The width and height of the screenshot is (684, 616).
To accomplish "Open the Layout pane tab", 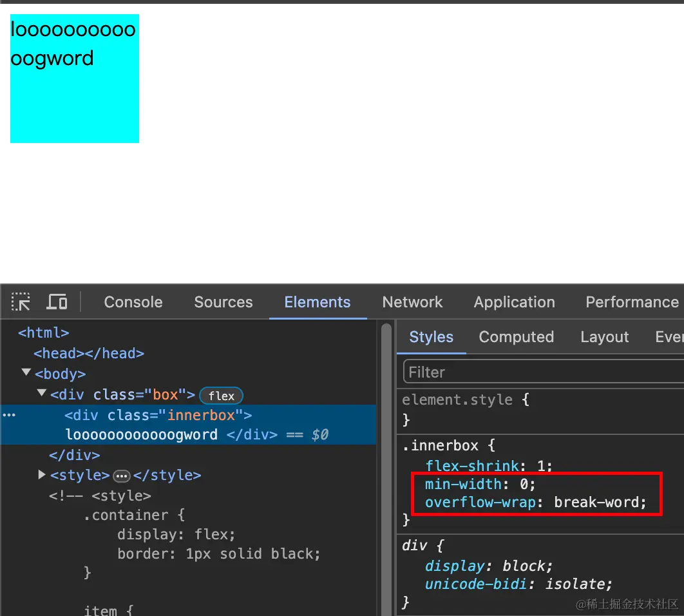I will click(604, 337).
